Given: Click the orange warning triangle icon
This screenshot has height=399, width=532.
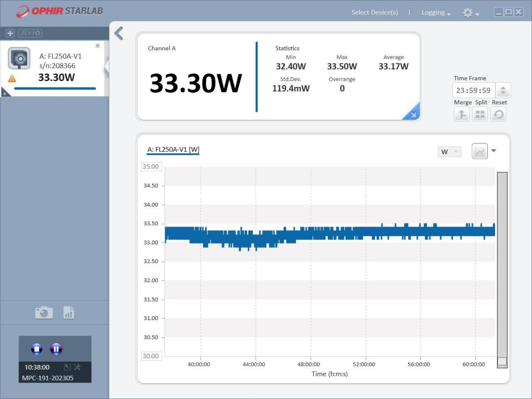Looking at the screenshot, I should click(x=12, y=78).
